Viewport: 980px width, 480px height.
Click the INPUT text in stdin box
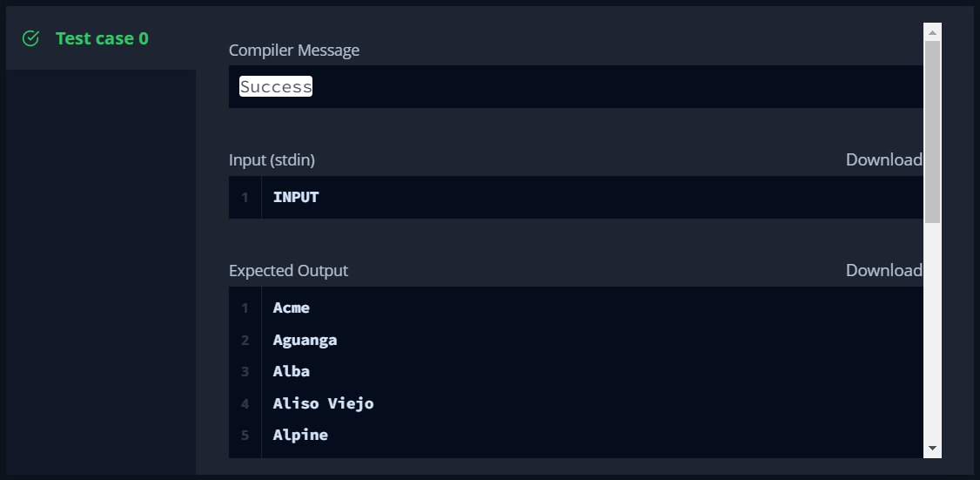[x=296, y=197]
